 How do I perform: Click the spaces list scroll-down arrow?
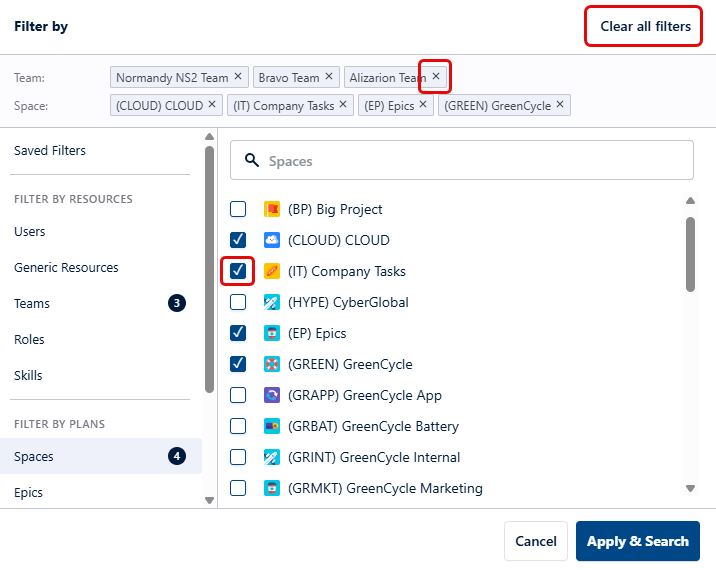coord(690,488)
